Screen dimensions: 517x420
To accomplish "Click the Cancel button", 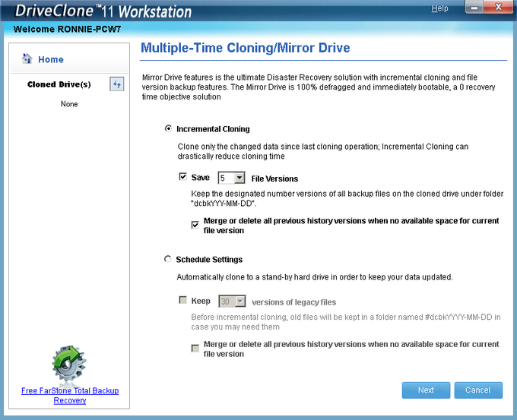I will point(478,390).
